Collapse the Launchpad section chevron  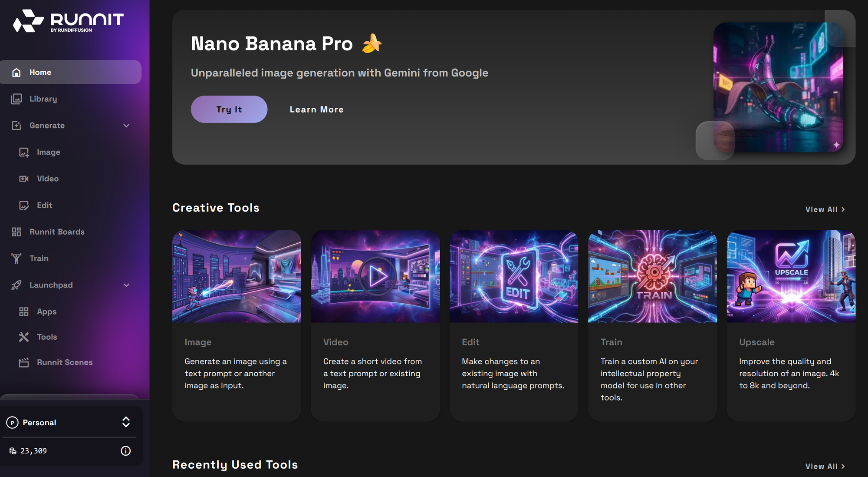126,285
